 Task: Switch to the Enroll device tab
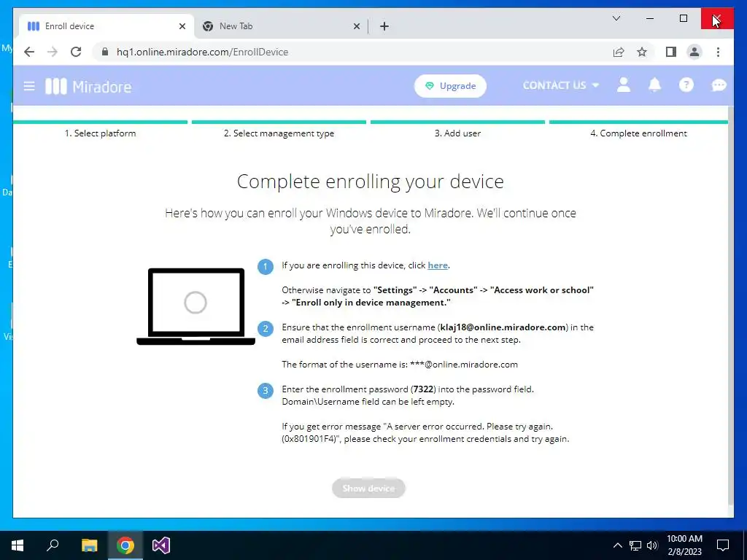click(107, 26)
